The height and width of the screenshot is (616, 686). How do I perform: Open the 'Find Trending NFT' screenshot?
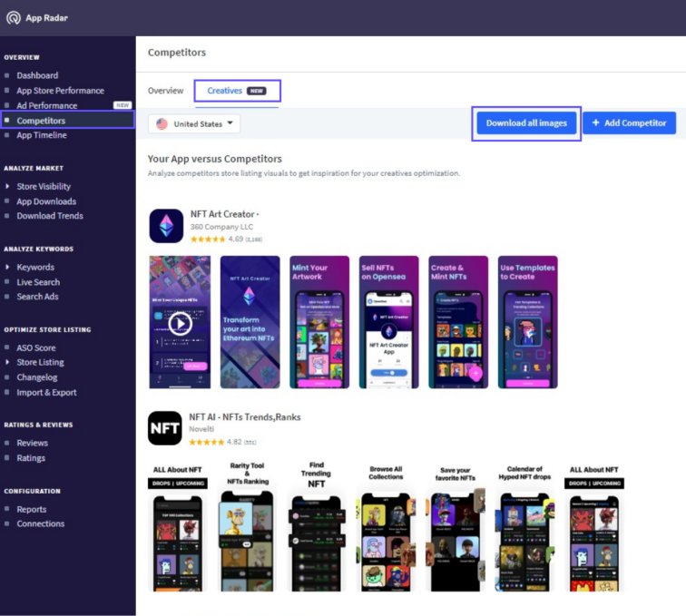click(x=317, y=526)
